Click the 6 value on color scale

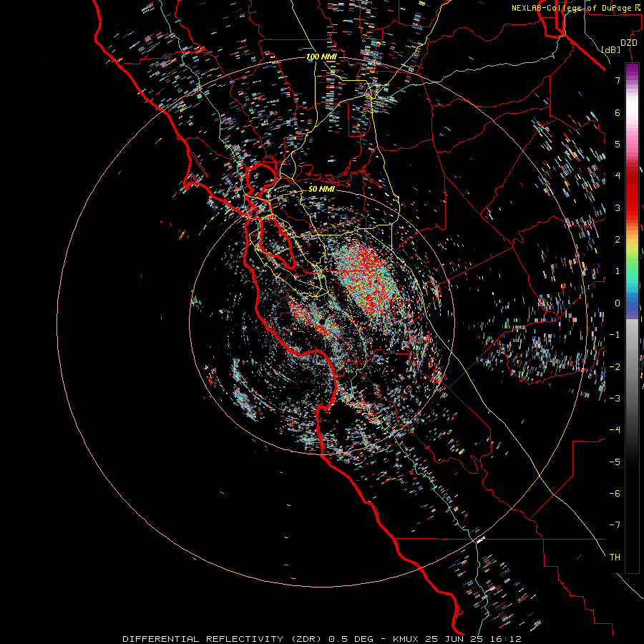618,112
